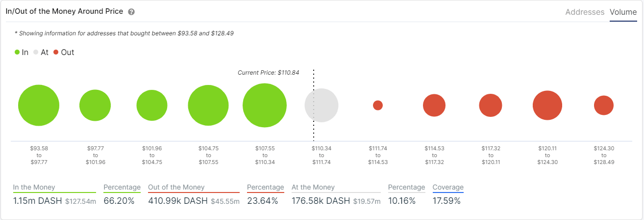Image resolution: width=644 pixels, height=220 pixels.
Task: Select the green bubble for $97.77 to $101.96
Action: click(x=95, y=106)
